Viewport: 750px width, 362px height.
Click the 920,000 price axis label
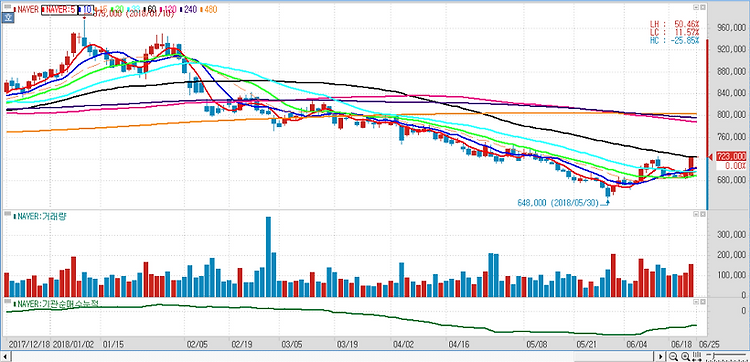point(732,49)
